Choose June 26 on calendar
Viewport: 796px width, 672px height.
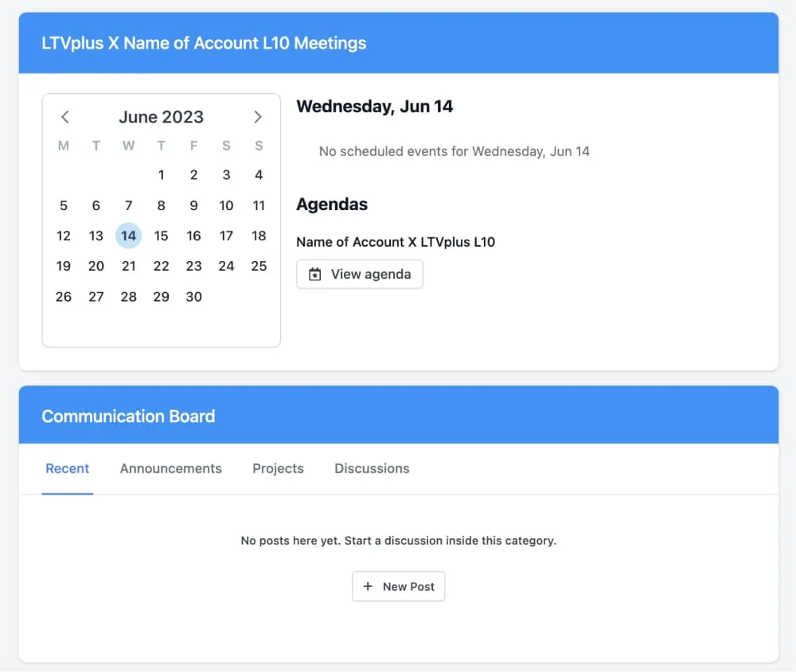click(64, 297)
